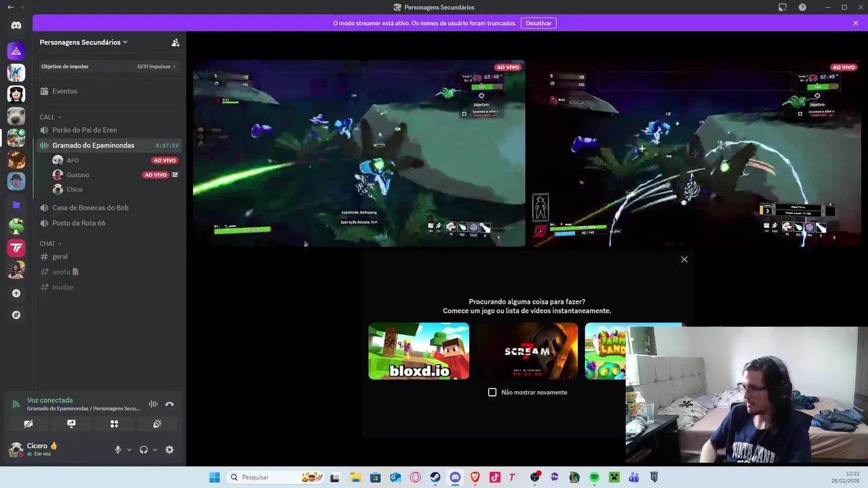
Task: Open the activities shapes icon
Action: [114, 424]
